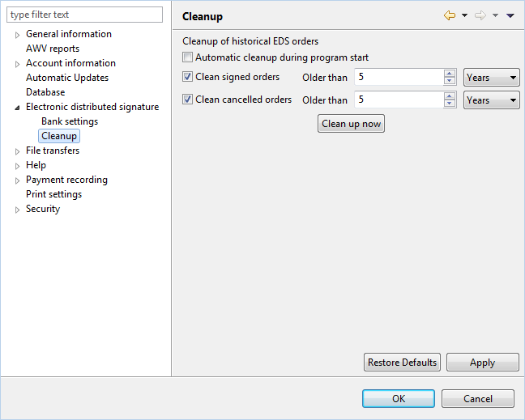525x420 pixels.
Task: Collapse the Electronic distributed signature node
Action: click(17, 108)
